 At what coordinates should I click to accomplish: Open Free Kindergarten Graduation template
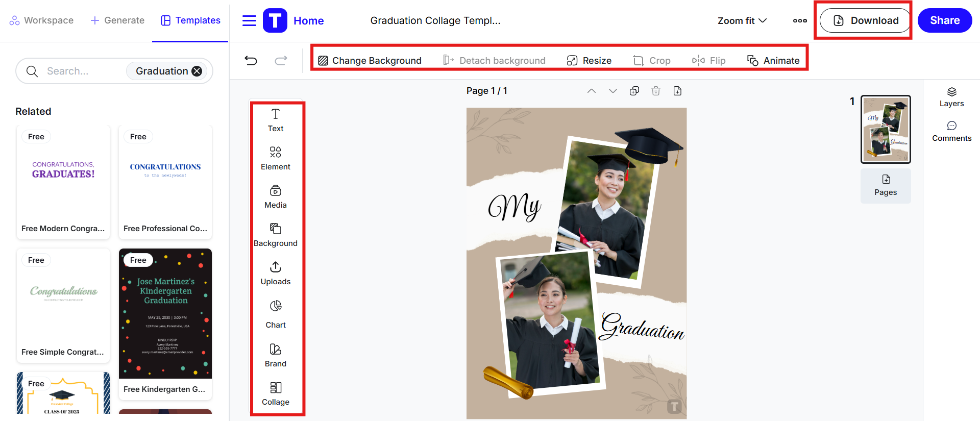tap(165, 324)
